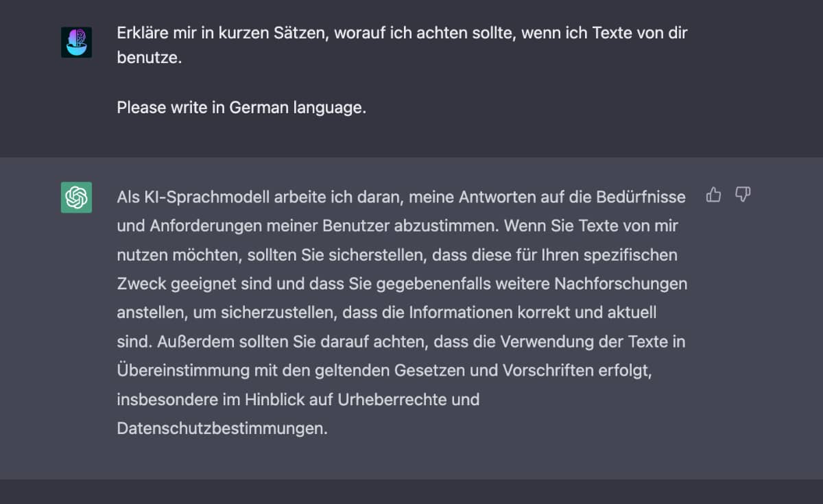Toggle negative feedback on the response
The width and height of the screenshot is (823, 504).
click(742, 195)
